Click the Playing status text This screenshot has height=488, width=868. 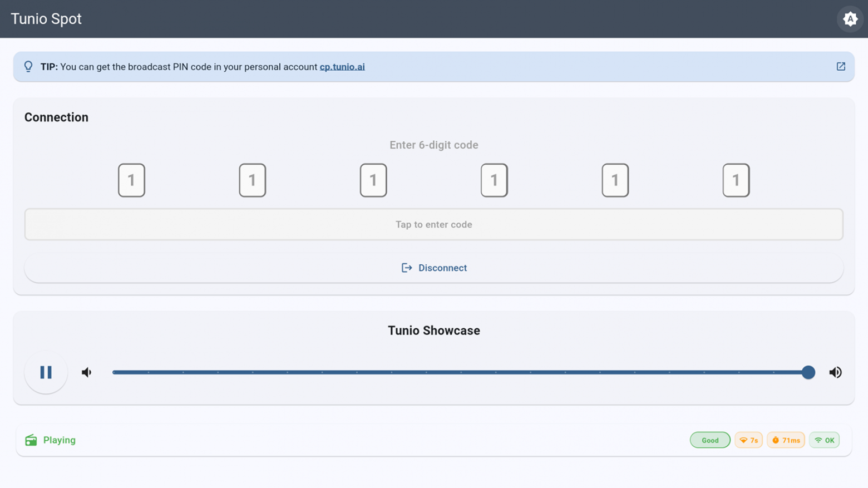(60, 440)
